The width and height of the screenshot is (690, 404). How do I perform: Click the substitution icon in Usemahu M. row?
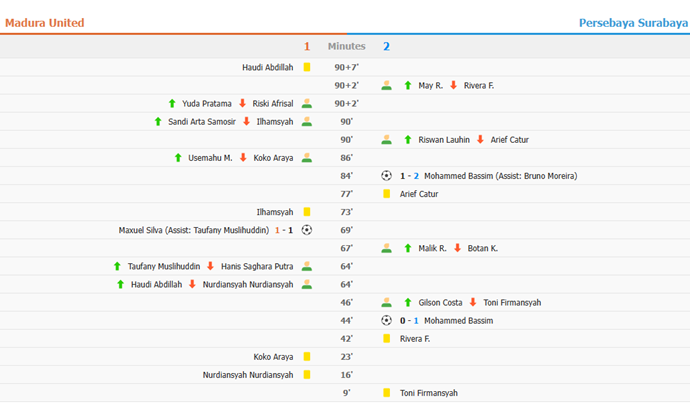click(307, 158)
